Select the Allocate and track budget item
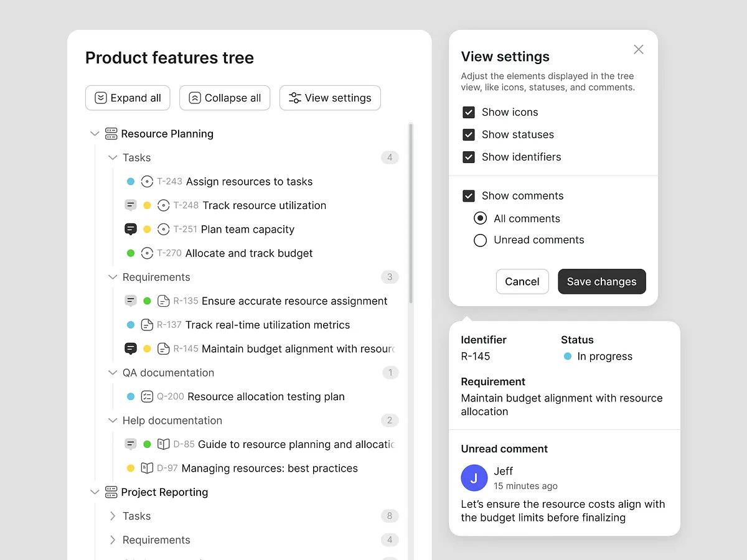The image size is (747, 560). click(249, 253)
